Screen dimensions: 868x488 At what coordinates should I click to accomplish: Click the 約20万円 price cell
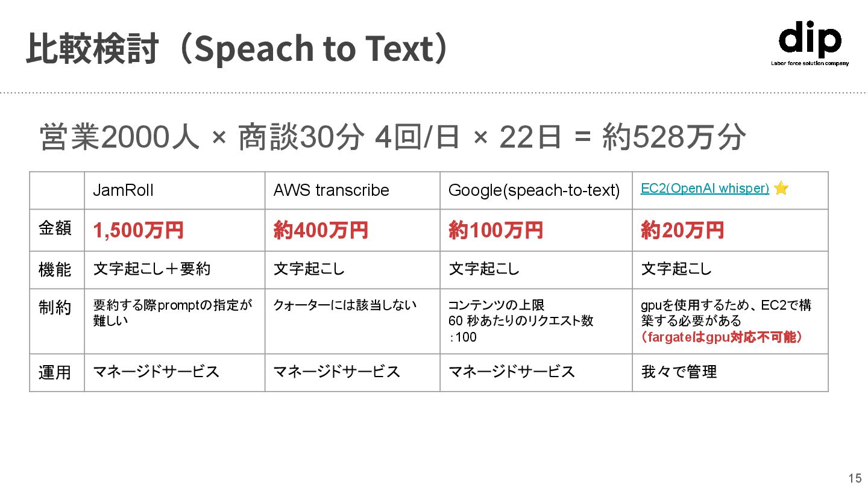730,231
